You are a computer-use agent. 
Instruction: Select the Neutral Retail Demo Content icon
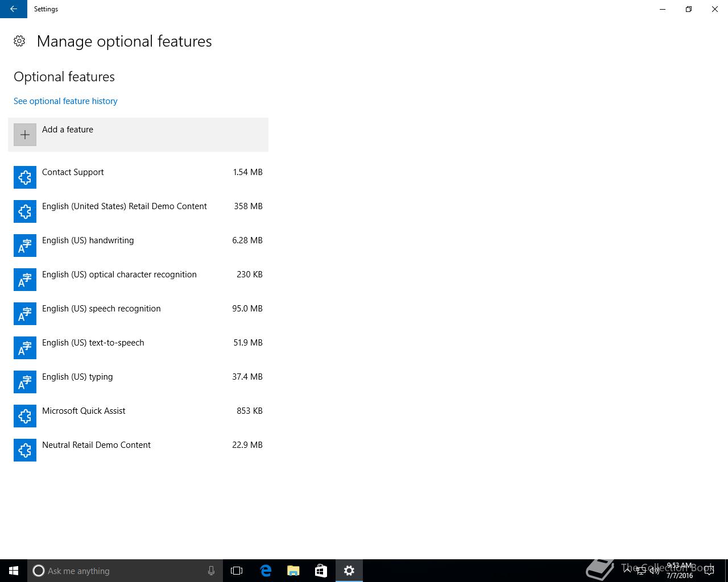click(25, 450)
